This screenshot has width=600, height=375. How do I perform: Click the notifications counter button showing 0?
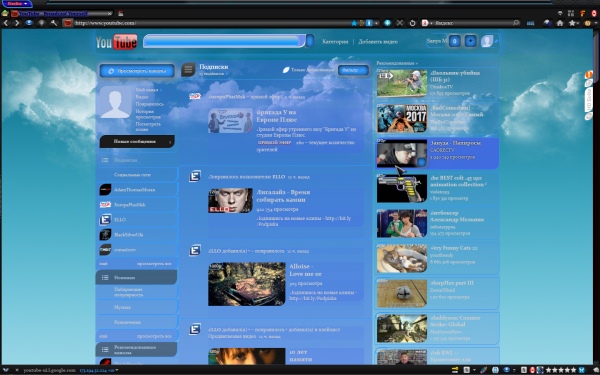tap(454, 41)
